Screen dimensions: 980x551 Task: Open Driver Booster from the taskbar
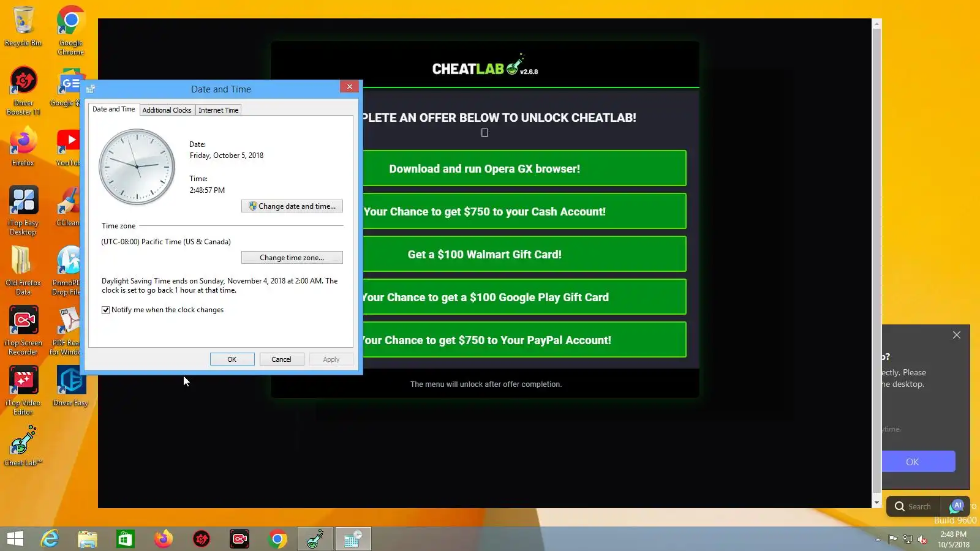[202, 539]
